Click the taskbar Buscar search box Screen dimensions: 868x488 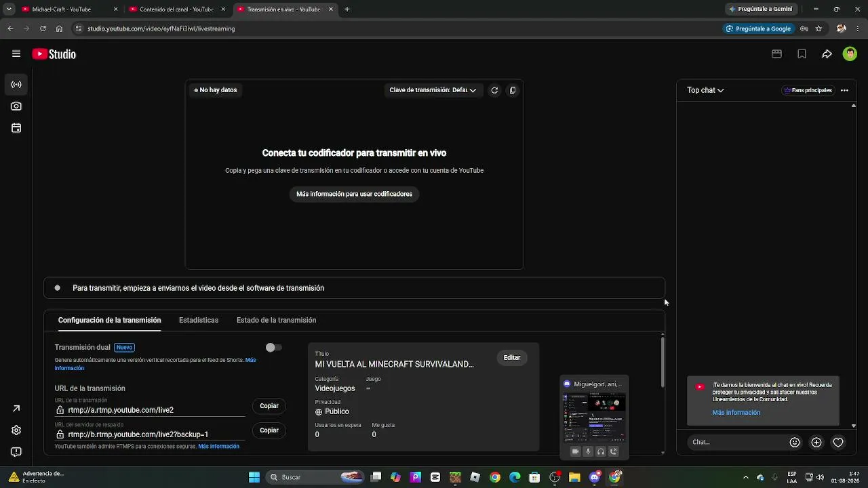[316, 477]
